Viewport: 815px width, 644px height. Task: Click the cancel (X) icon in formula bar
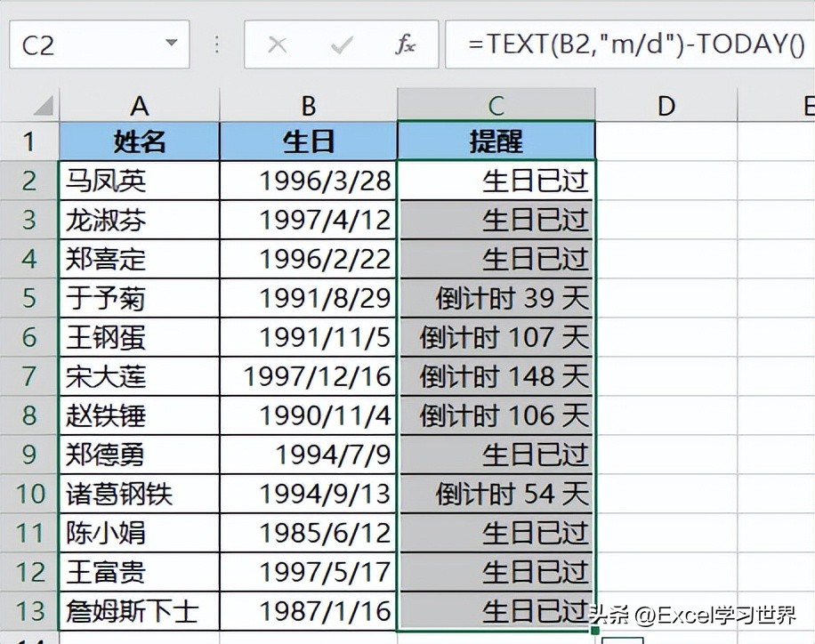tap(277, 44)
